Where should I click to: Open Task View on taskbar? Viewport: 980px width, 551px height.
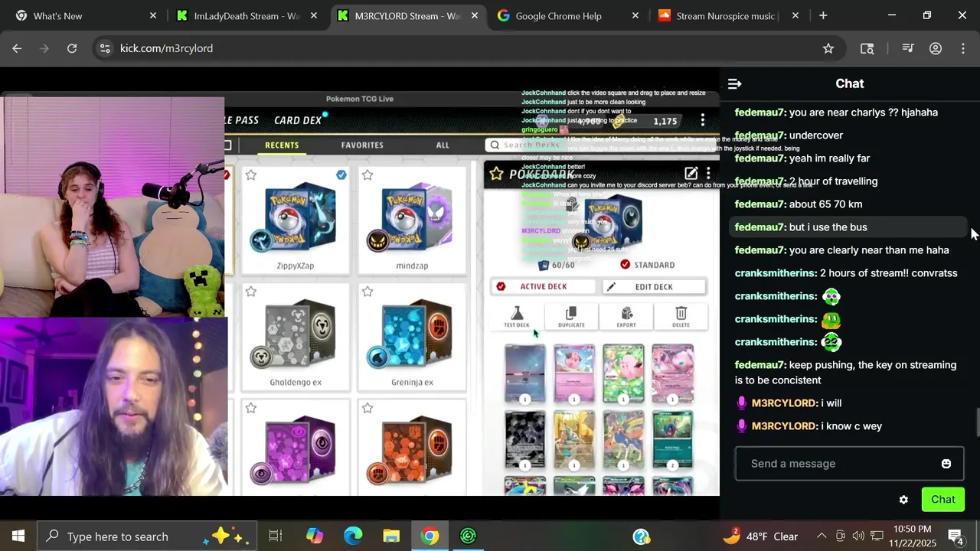pos(276,536)
